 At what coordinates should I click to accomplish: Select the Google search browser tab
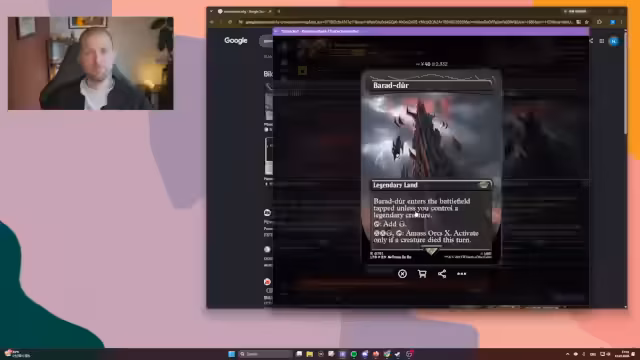point(245,11)
